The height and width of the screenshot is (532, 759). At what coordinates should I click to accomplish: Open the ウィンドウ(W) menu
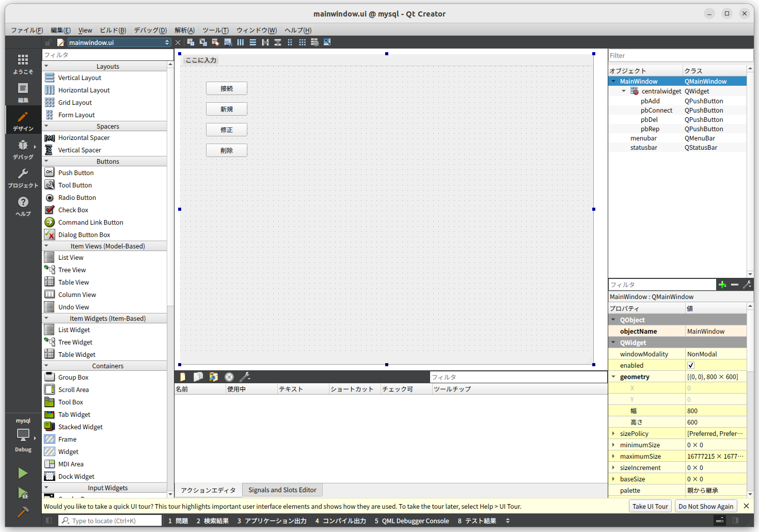pyautogui.click(x=257, y=30)
